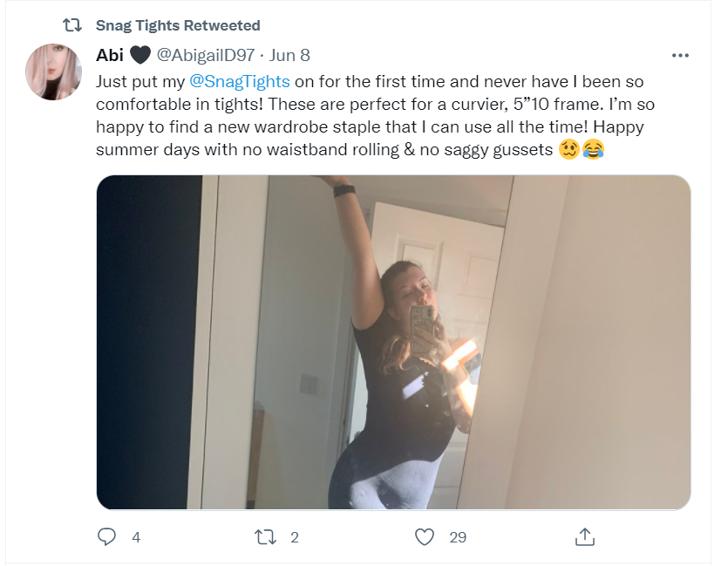Click the 'Jun 8' tweet timestamp
This screenshot has height=566, width=728.
point(289,55)
